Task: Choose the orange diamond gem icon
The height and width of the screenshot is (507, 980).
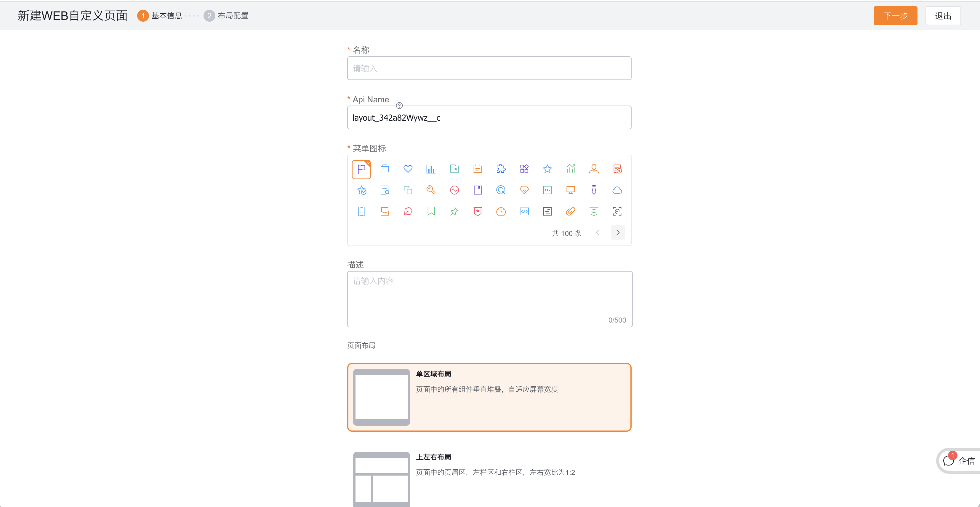Action: click(524, 190)
